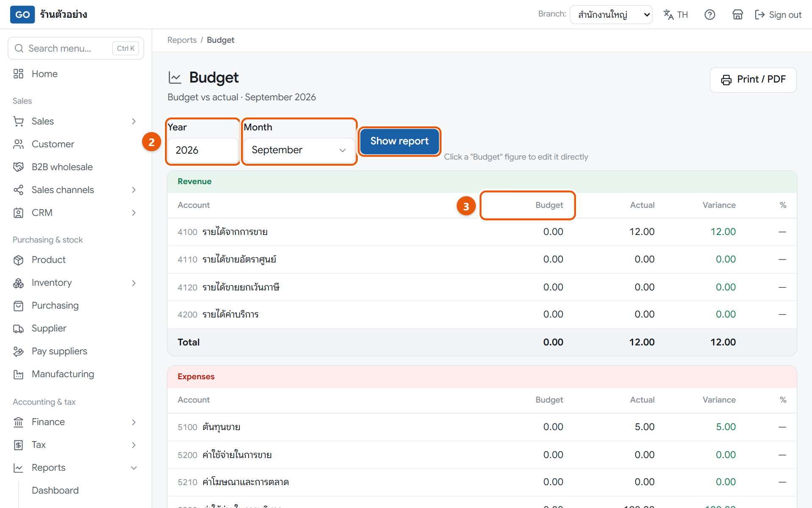The width and height of the screenshot is (812, 508).
Task: Click the Reports breadcrumb link
Action: click(182, 40)
